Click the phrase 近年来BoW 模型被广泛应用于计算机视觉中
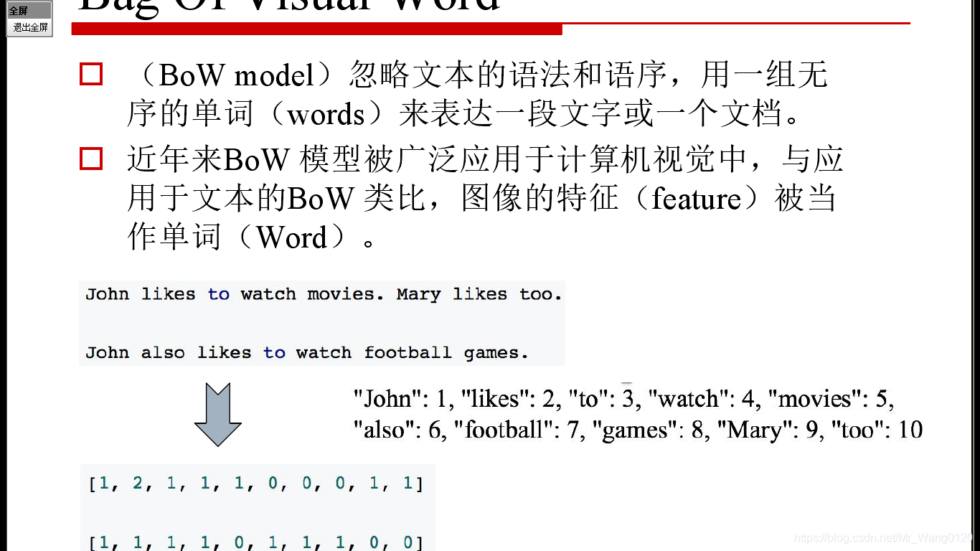 tap(438, 159)
